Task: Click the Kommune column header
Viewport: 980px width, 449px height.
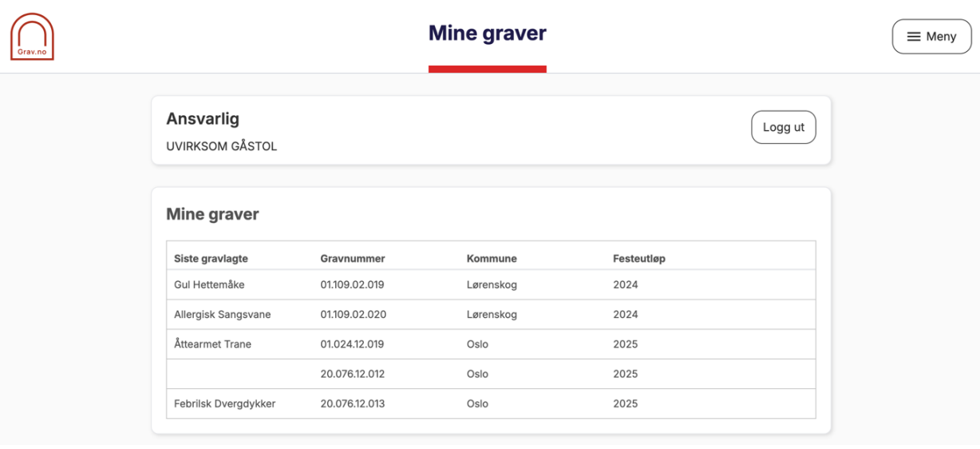Action: tap(492, 259)
